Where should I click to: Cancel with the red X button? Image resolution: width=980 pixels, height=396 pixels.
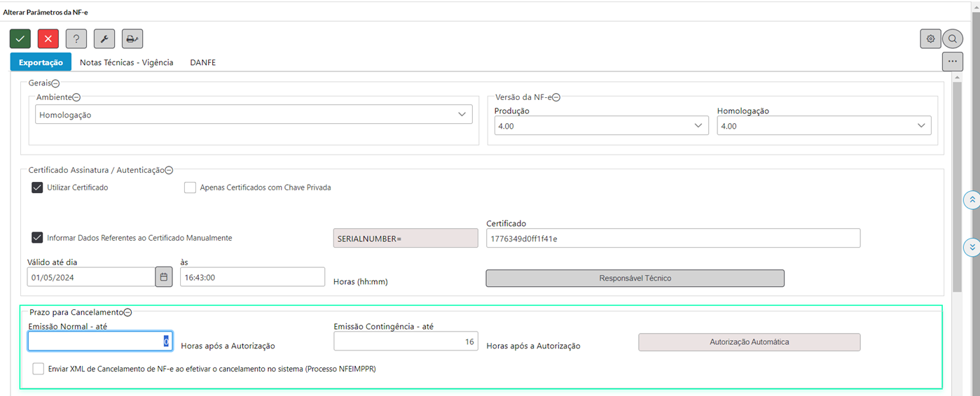(48, 38)
